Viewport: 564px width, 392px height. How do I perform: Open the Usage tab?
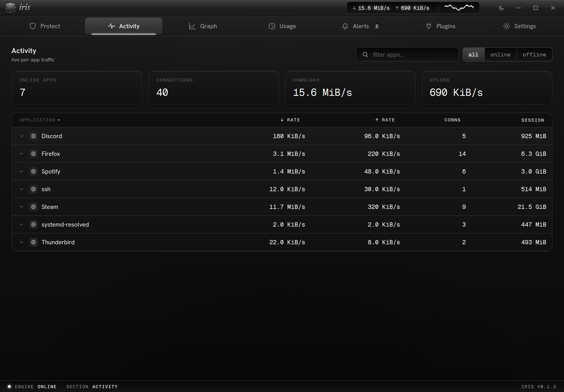282,26
